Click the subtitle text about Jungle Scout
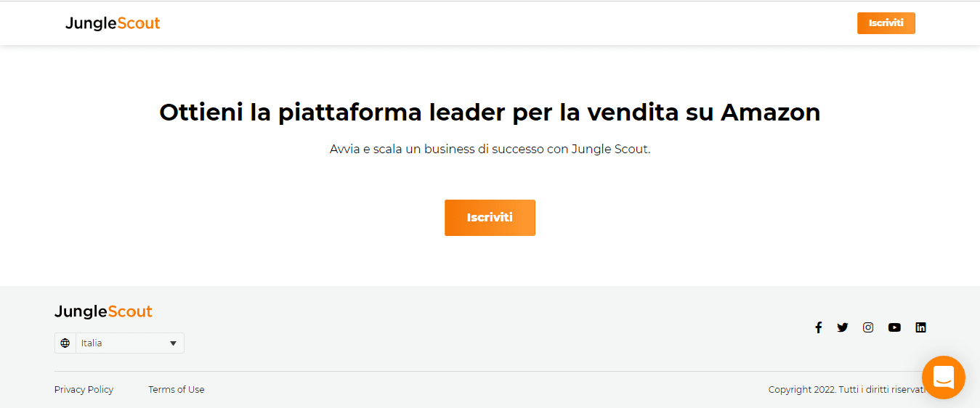The width and height of the screenshot is (980, 408). (490, 150)
